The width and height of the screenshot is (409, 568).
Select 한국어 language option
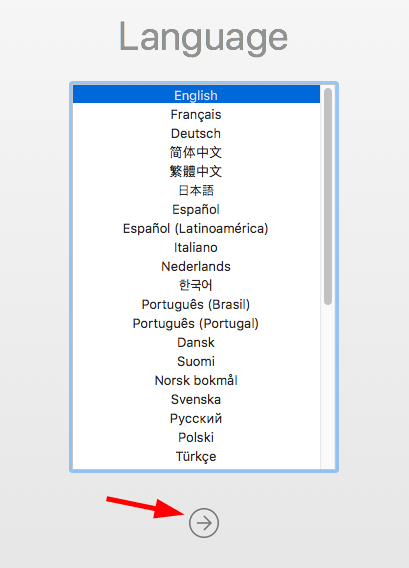196,285
